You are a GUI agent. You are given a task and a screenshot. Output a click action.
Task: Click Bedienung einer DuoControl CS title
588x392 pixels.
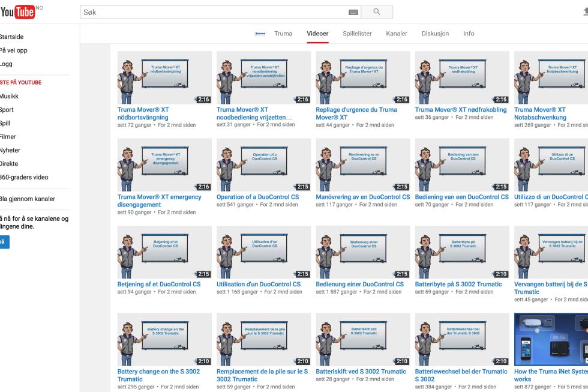click(359, 285)
